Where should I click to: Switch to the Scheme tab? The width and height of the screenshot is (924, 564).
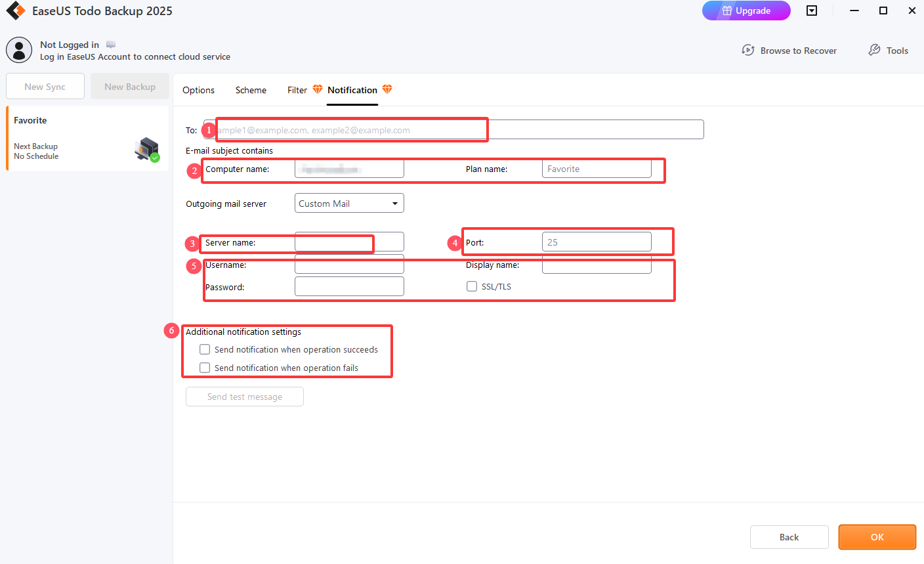(x=251, y=90)
